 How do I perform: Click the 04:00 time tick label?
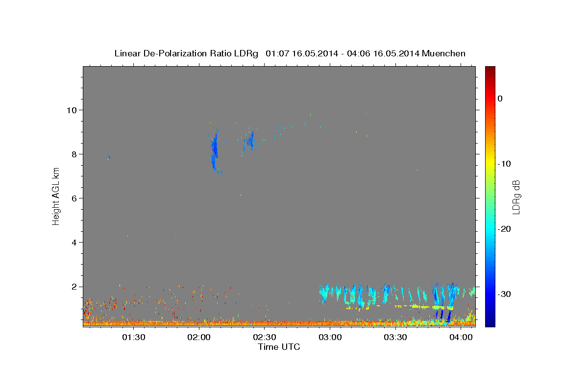461,337
